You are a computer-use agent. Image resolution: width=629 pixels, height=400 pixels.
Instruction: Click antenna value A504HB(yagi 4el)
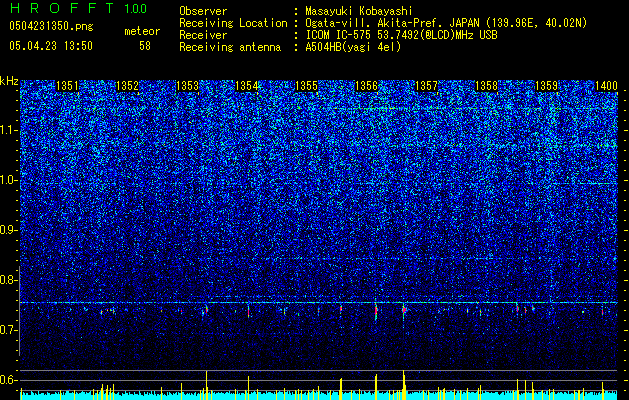353,47
